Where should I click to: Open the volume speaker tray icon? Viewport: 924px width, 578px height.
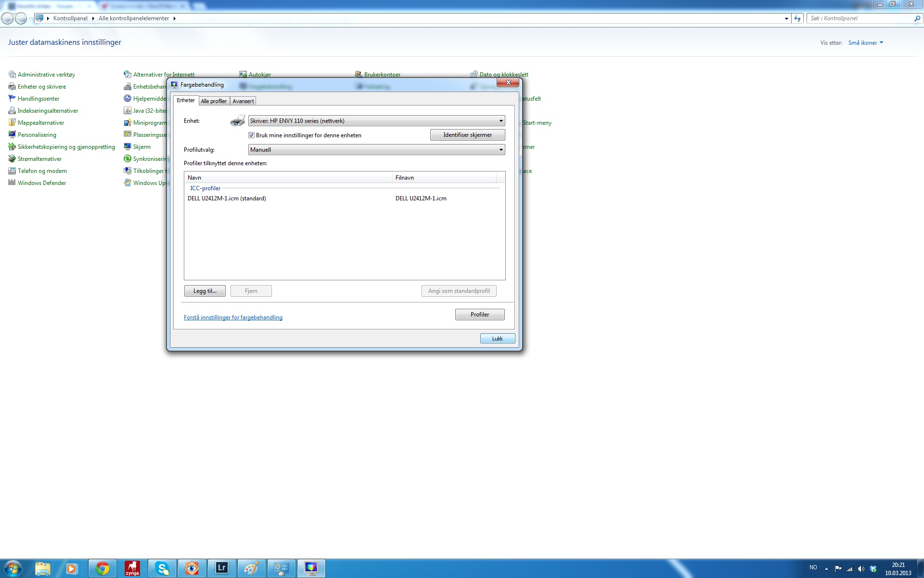[x=861, y=569]
